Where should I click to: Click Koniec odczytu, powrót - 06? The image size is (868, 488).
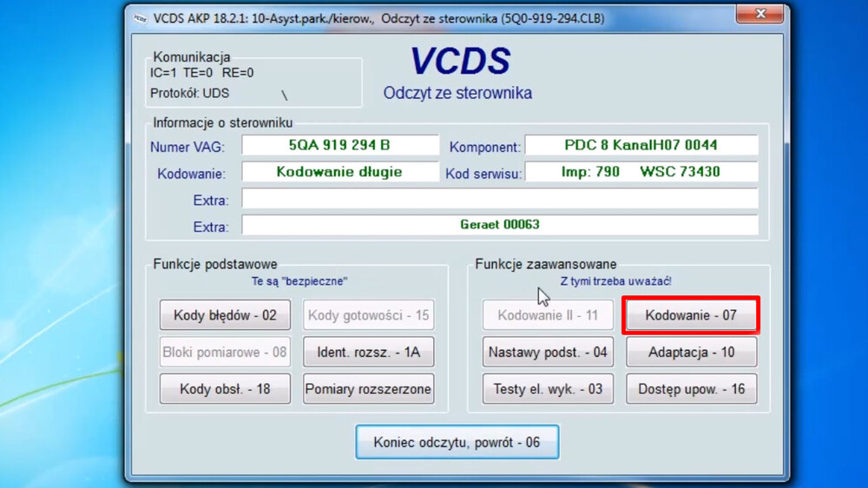tap(457, 442)
